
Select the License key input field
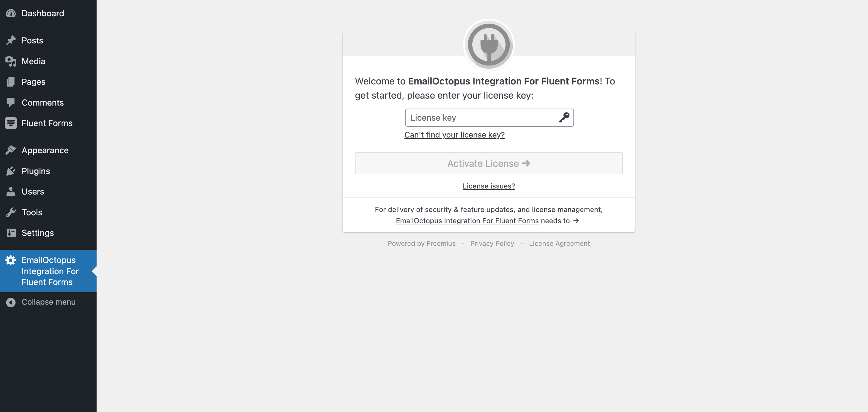[489, 117]
